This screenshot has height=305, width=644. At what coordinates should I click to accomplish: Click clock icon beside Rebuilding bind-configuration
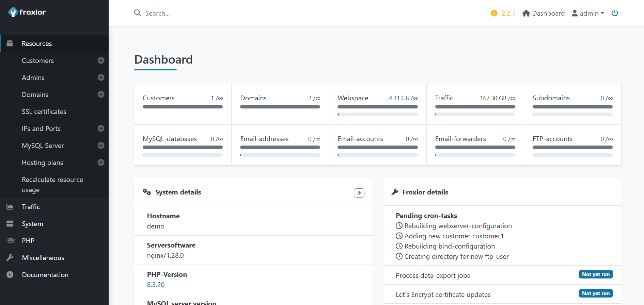click(x=399, y=246)
